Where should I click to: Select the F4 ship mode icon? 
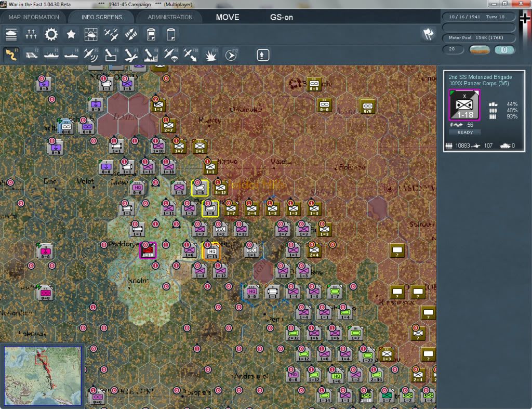point(71,55)
